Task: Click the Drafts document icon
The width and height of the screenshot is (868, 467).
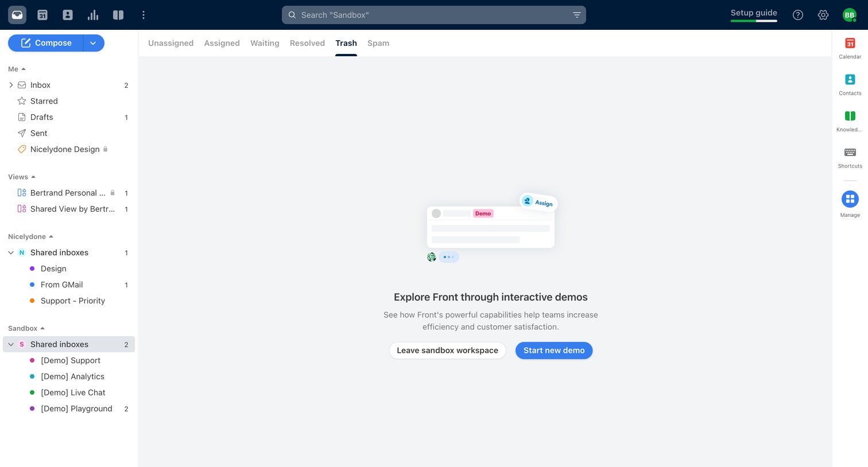Action: click(x=22, y=117)
